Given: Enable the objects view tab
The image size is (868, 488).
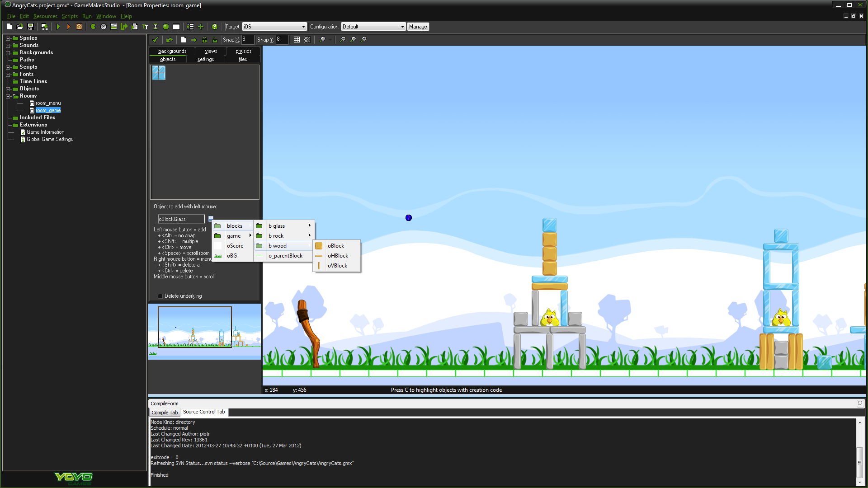Looking at the screenshot, I should pos(168,59).
